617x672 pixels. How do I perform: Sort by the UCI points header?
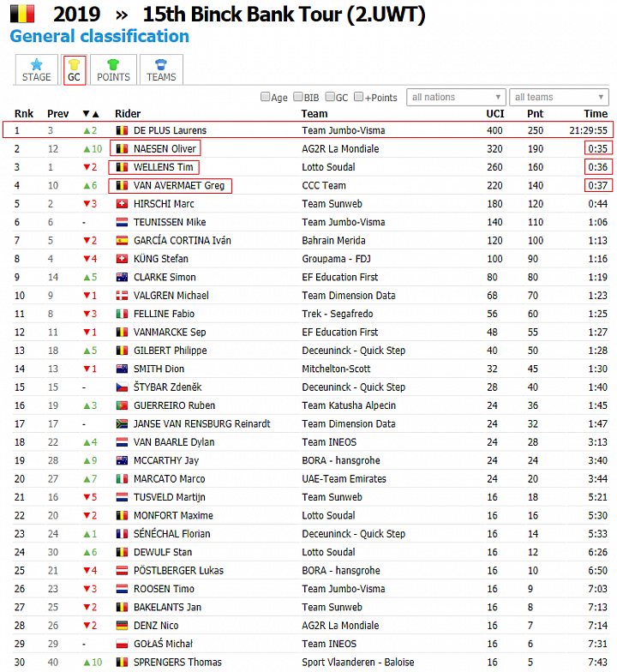pyautogui.click(x=495, y=113)
